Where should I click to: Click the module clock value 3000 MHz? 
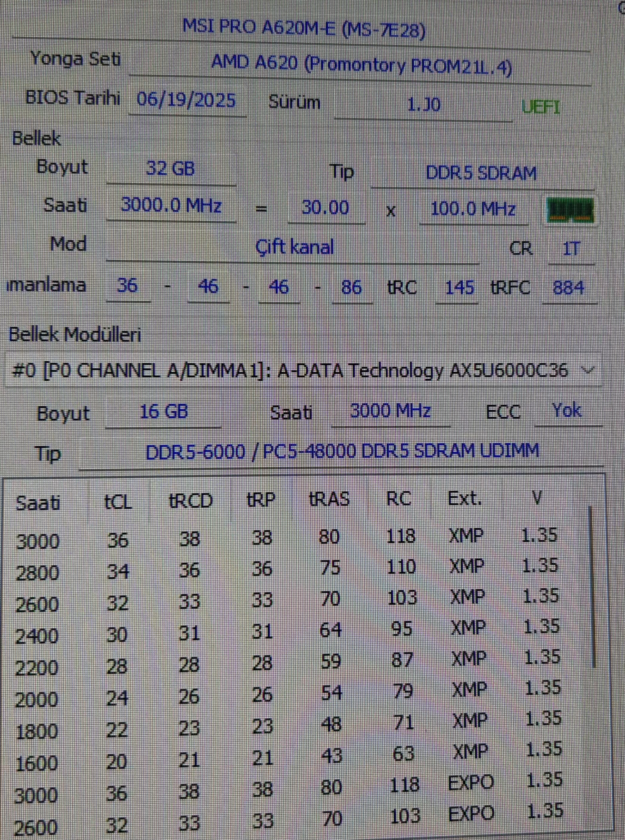[x=391, y=411]
